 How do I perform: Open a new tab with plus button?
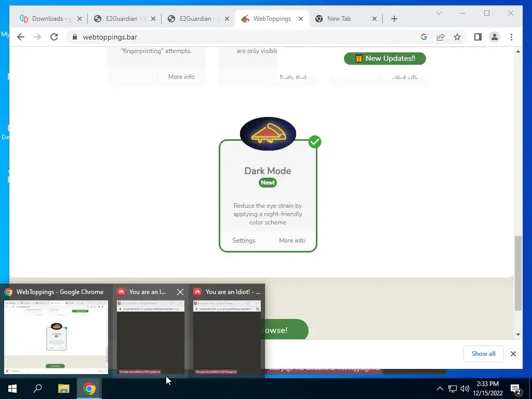[394, 19]
